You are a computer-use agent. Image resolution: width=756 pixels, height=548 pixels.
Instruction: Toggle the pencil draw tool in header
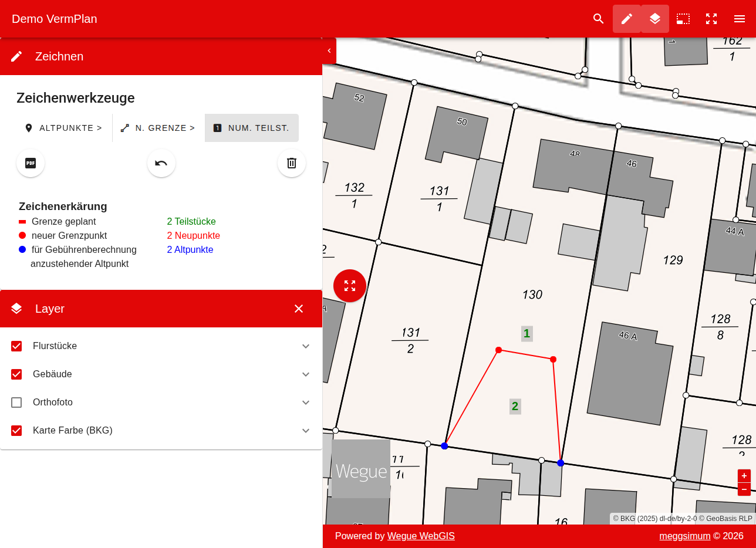(x=627, y=19)
